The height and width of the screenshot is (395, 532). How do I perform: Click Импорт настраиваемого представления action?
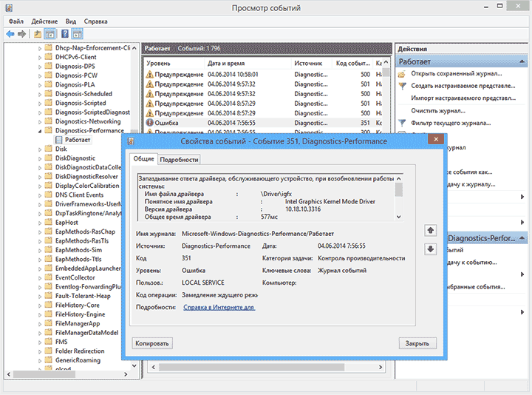(463, 98)
